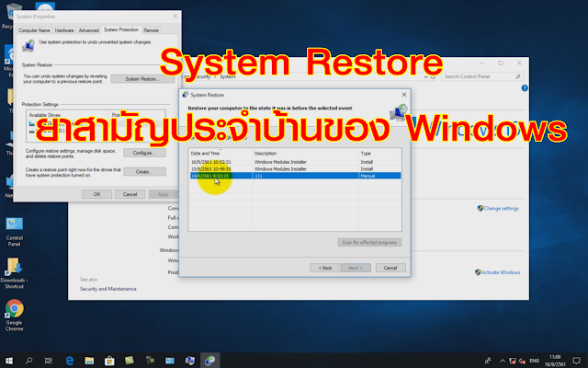Image resolution: width=588 pixels, height=368 pixels.
Task: Click OK in System Properties
Action: [97, 194]
